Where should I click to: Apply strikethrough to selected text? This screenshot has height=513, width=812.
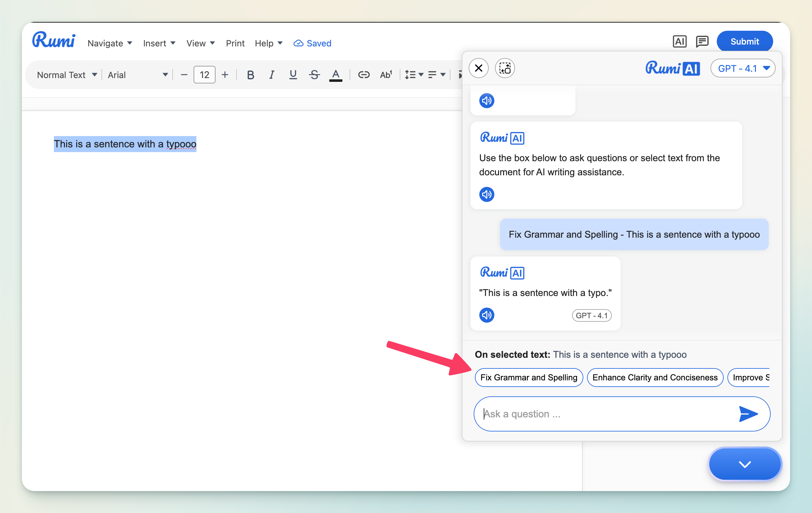(314, 75)
